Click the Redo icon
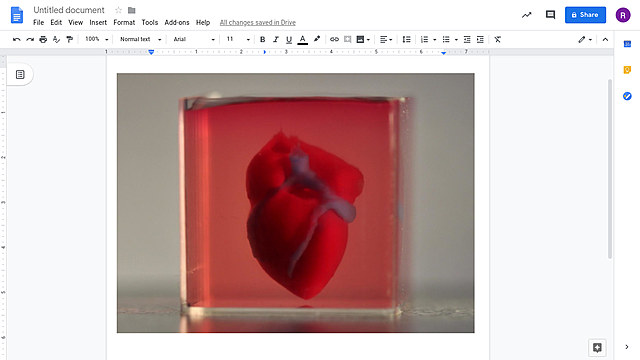The width and height of the screenshot is (640, 360). 30,39
